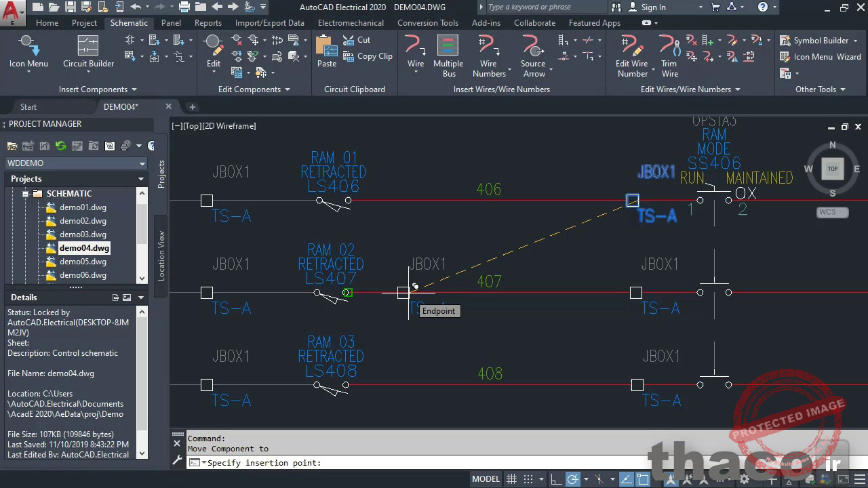The image size is (868, 488).
Task: Toggle the drawing grid display
Action: tap(512, 479)
